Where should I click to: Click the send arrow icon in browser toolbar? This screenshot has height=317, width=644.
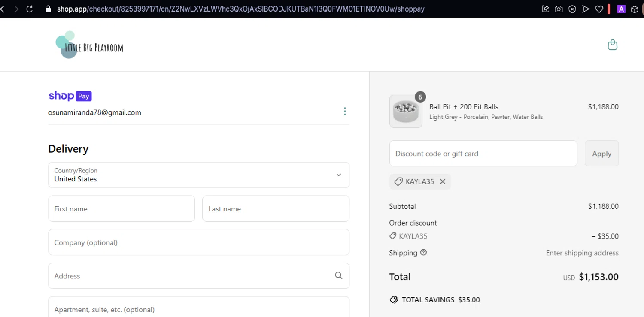coord(586,9)
